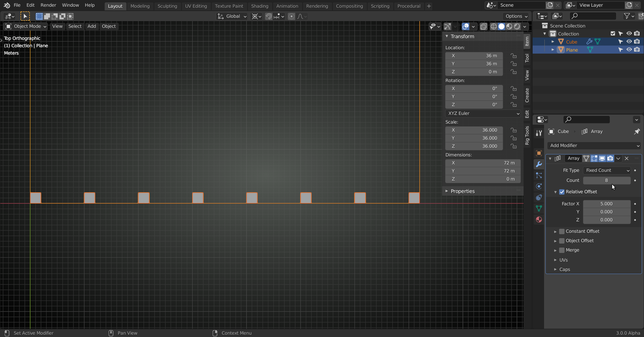This screenshot has height=337, width=644.
Task: Click the Count field showing 8
Action: 606,180
